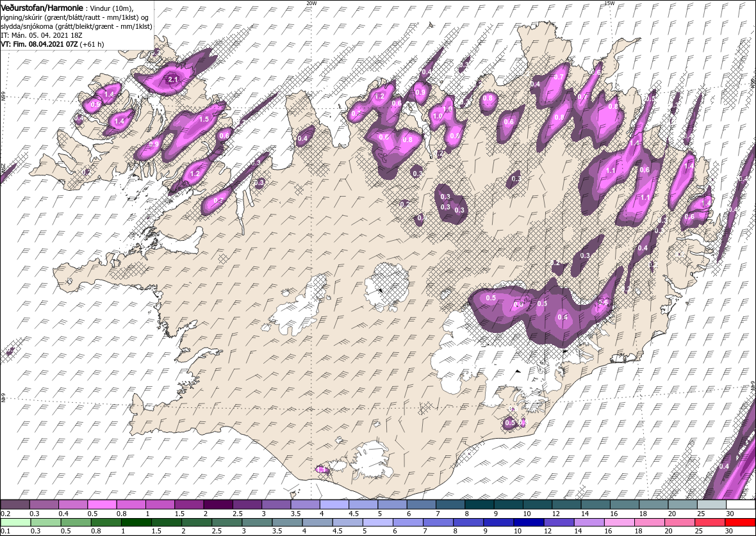Choose the dark green rain swatch labeled 1

tap(136, 523)
